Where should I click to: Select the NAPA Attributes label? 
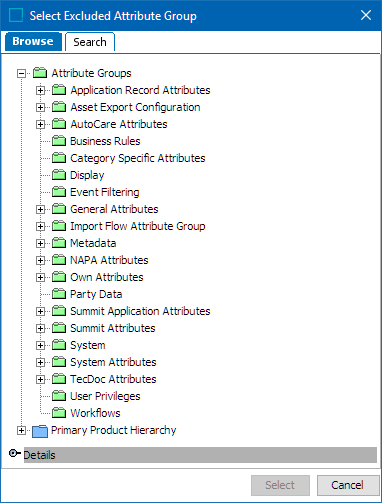tap(109, 260)
